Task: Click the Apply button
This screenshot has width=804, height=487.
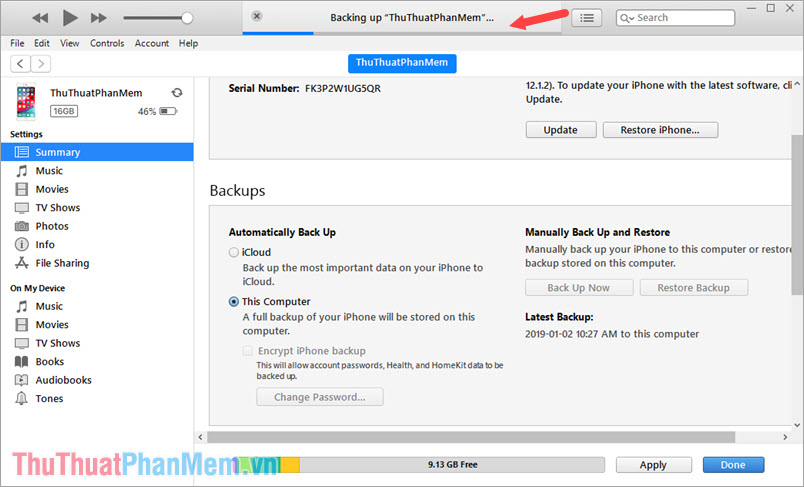Action: (x=653, y=465)
